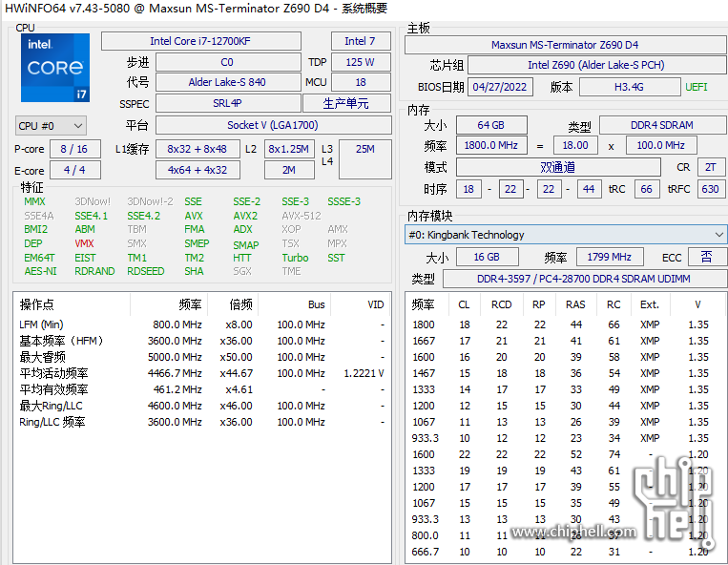The width and height of the screenshot is (728, 565).
Task: Click the L2 value 8x1.25M
Action: click(289, 149)
